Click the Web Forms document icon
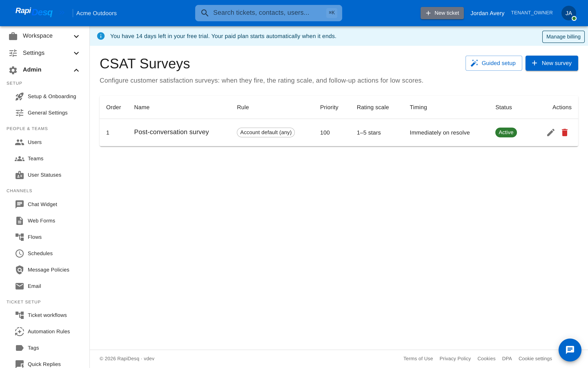588x368 pixels. [19, 221]
